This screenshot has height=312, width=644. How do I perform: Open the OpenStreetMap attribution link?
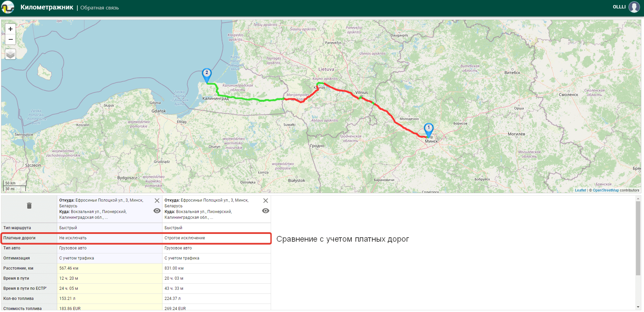coord(605,190)
